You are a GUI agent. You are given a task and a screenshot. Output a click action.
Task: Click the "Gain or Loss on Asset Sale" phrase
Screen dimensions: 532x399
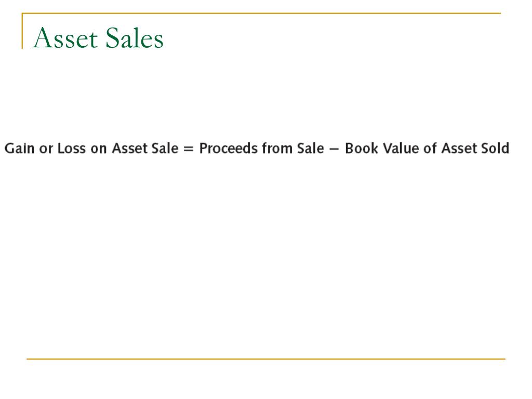point(91,148)
